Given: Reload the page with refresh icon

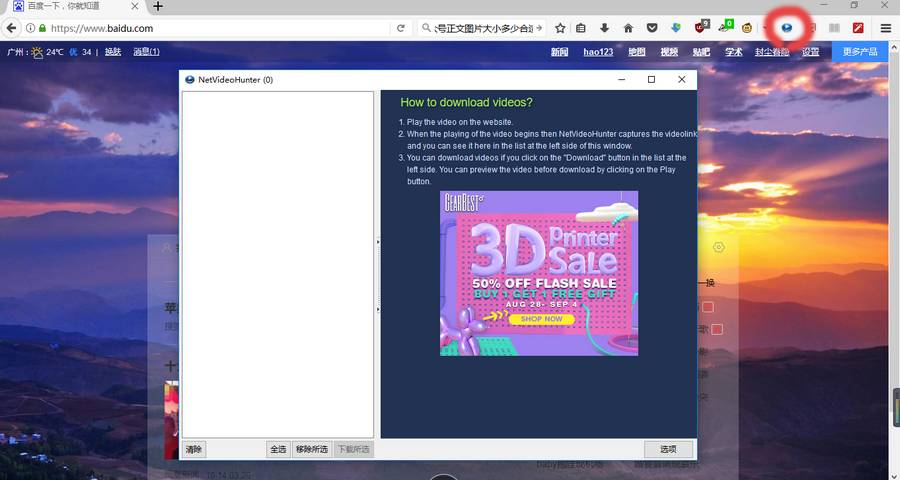Looking at the screenshot, I should [401, 28].
